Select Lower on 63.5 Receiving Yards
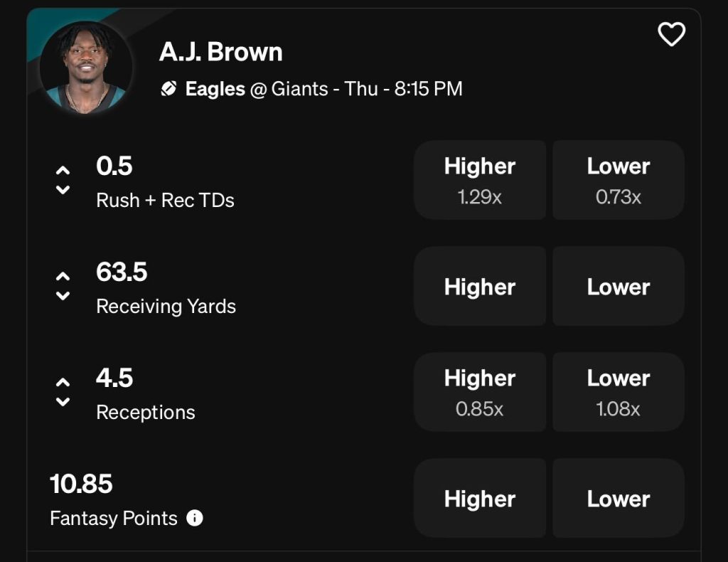The height and width of the screenshot is (562, 728). coord(619,287)
